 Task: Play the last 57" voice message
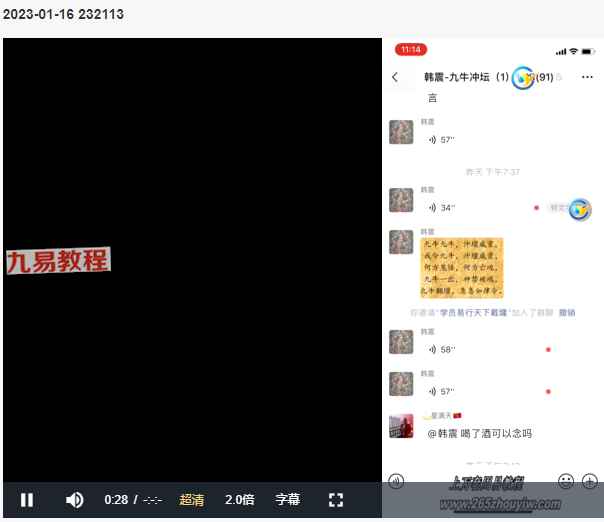click(441, 391)
